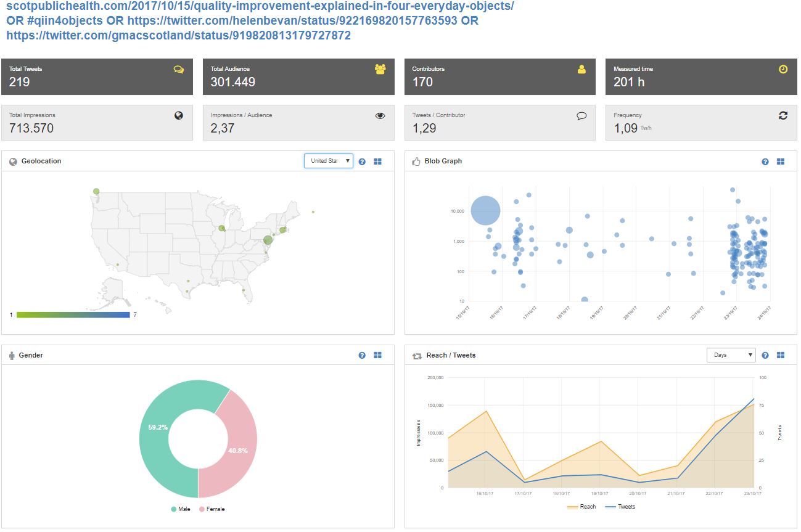Click the Blob Graph grid layout icon
This screenshot has height=532, width=801.
[x=781, y=162]
